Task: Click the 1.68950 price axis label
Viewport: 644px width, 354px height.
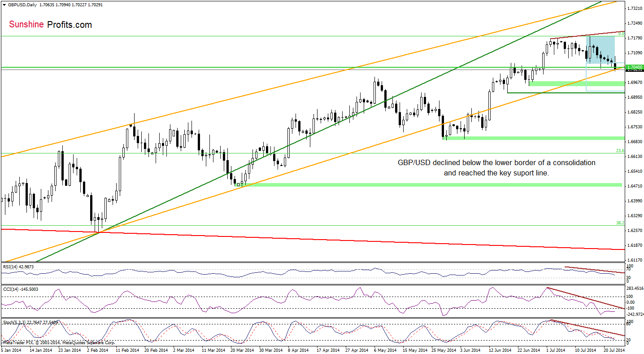Action: point(634,97)
